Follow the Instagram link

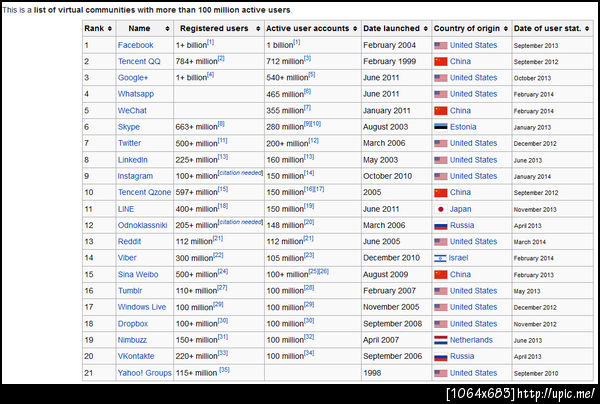pyautogui.click(x=135, y=176)
